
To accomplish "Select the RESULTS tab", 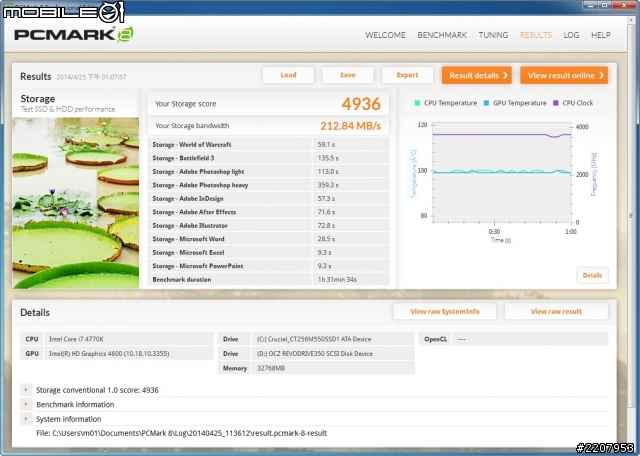I will 536,35.
